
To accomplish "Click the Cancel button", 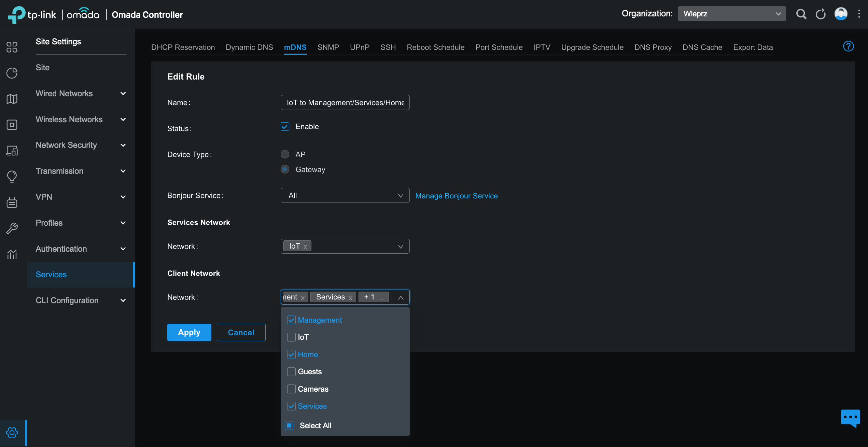I will click(x=241, y=333).
